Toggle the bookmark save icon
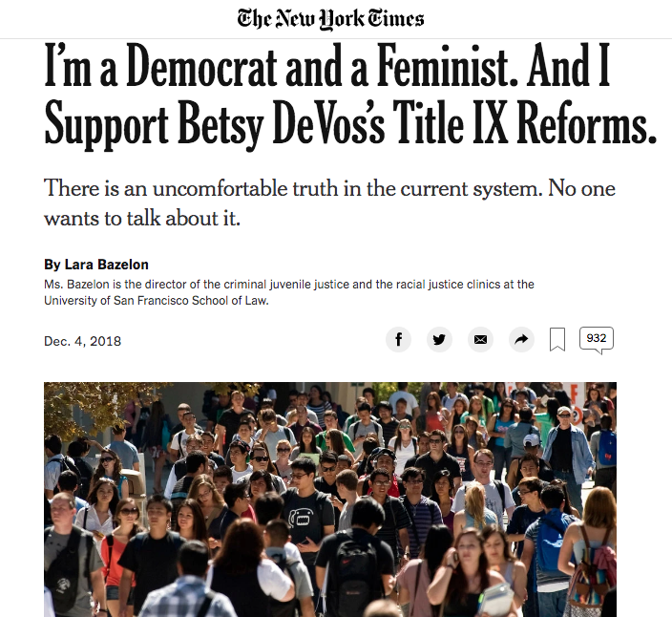Image resolution: width=672 pixels, height=617 pixels. point(557,340)
